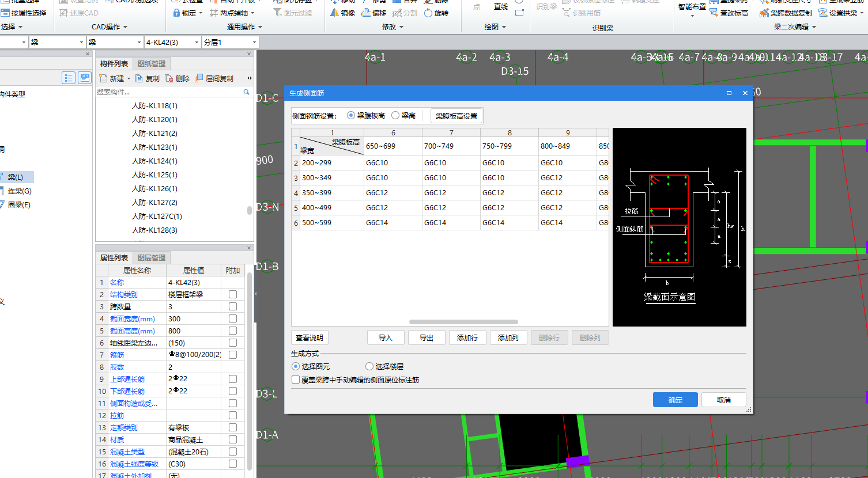Viewport: 868px width, 478px height.
Task: Switch to 图层管理 tab
Action: point(152,258)
